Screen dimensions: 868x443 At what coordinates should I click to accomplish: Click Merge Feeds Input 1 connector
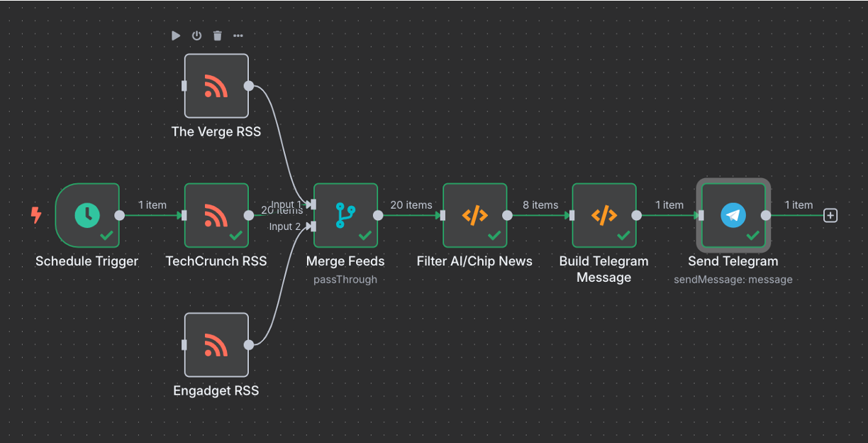point(311,204)
